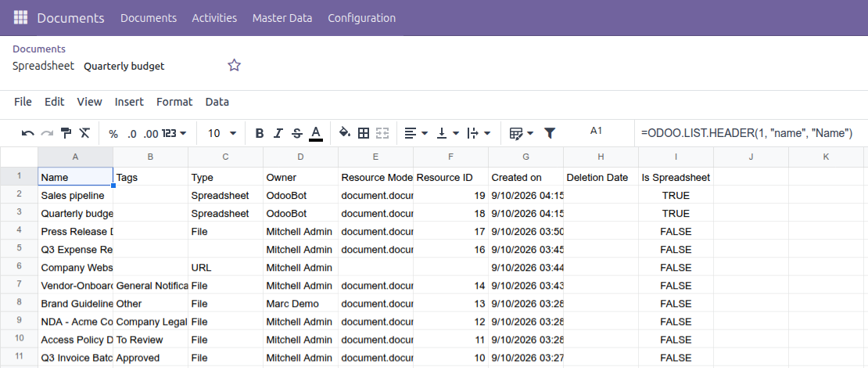Open the font size 10 dropdown

(222, 134)
